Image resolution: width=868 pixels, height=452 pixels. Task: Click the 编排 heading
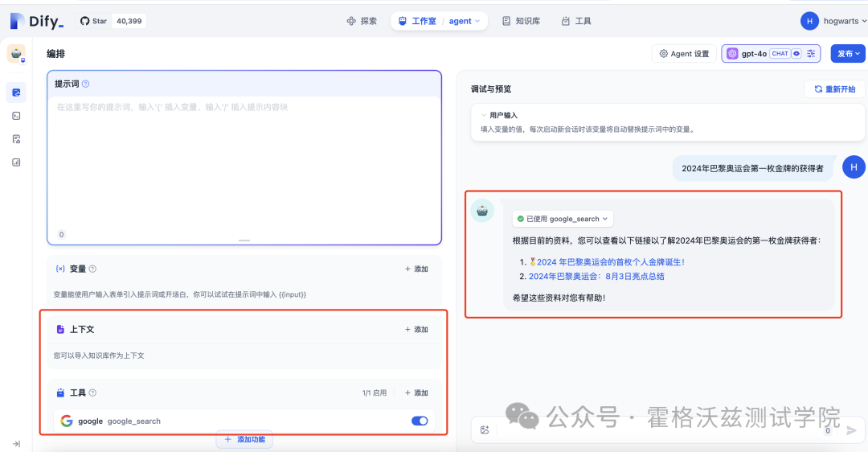click(56, 54)
